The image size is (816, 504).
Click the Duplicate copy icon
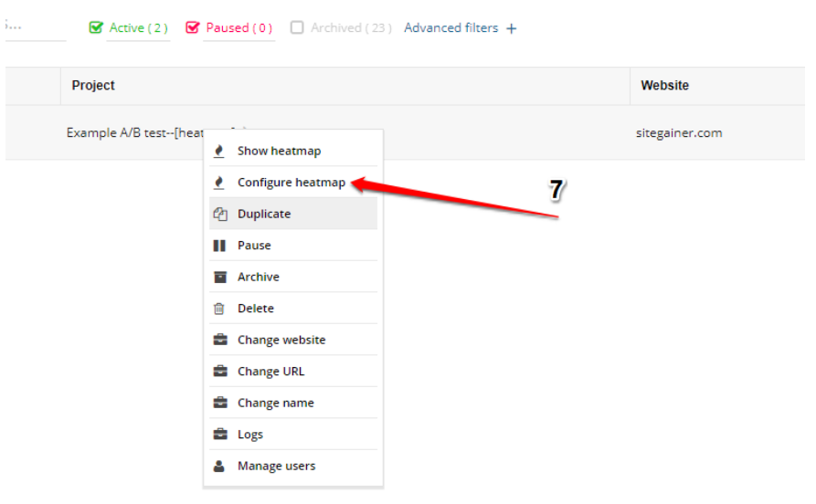tap(220, 215)
